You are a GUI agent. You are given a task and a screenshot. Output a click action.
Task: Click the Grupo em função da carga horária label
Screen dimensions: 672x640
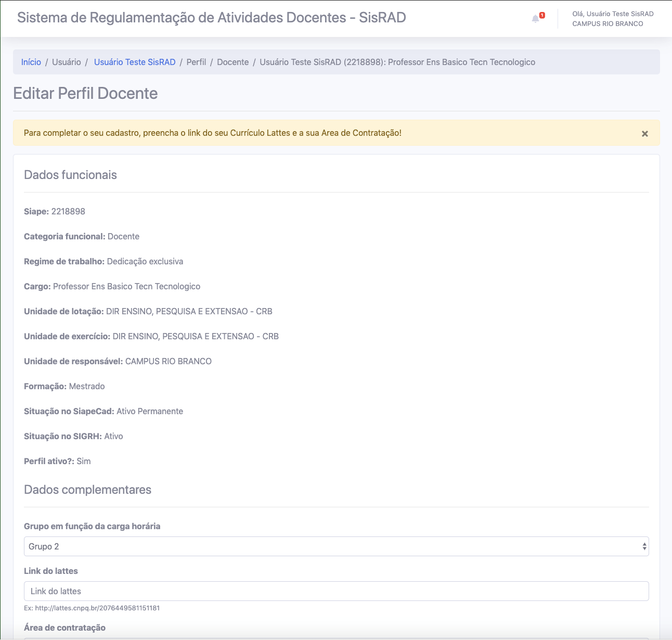92,526
